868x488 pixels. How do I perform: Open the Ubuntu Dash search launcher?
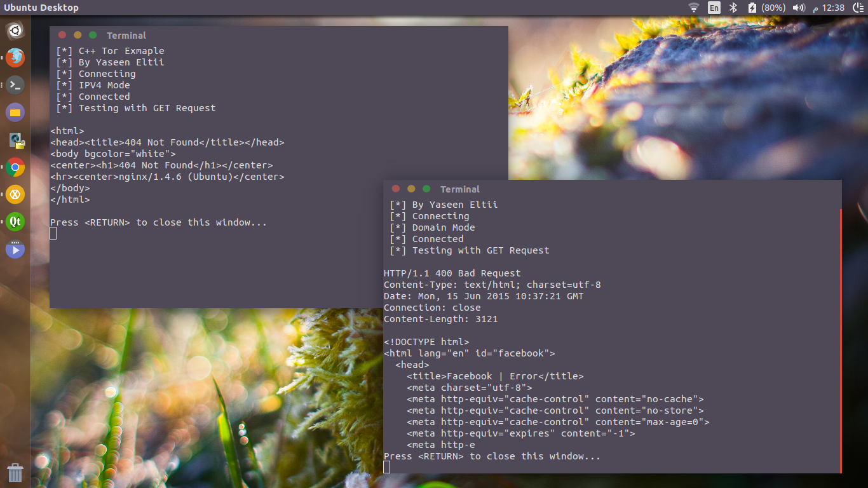pos(15,30)
